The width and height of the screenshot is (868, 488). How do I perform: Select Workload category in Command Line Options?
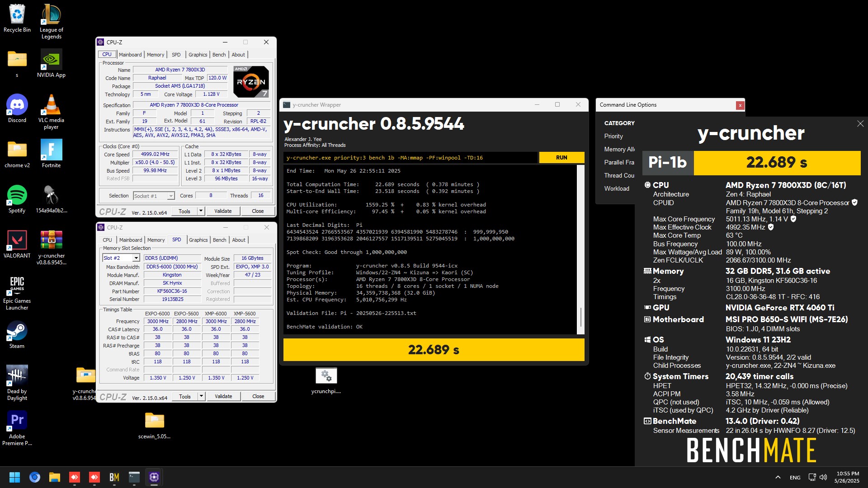pos(617,188)
